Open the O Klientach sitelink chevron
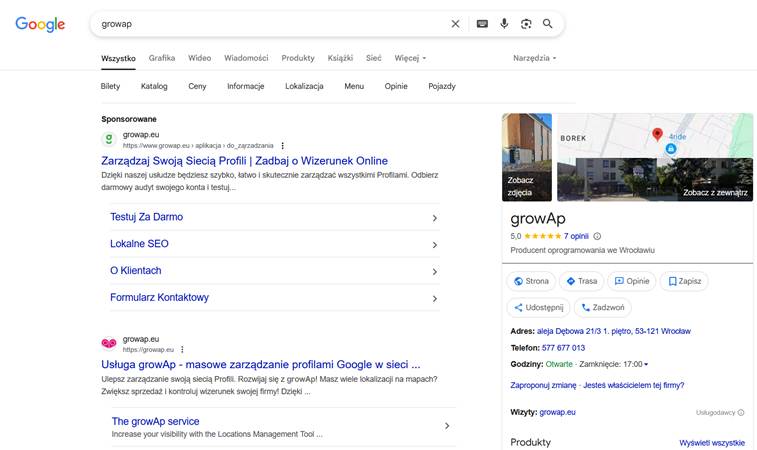Screen dimensions: 757x450 (435, 272)
